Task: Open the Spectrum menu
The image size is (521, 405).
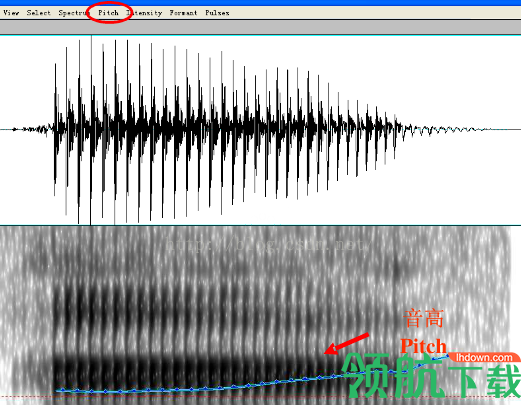Action: 74,13
